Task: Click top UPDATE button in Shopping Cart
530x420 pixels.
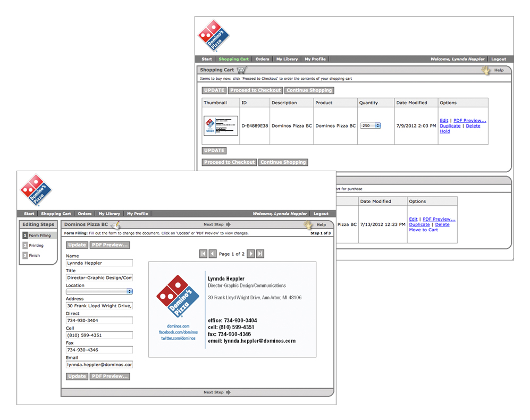Action: [x=214, y=90]
